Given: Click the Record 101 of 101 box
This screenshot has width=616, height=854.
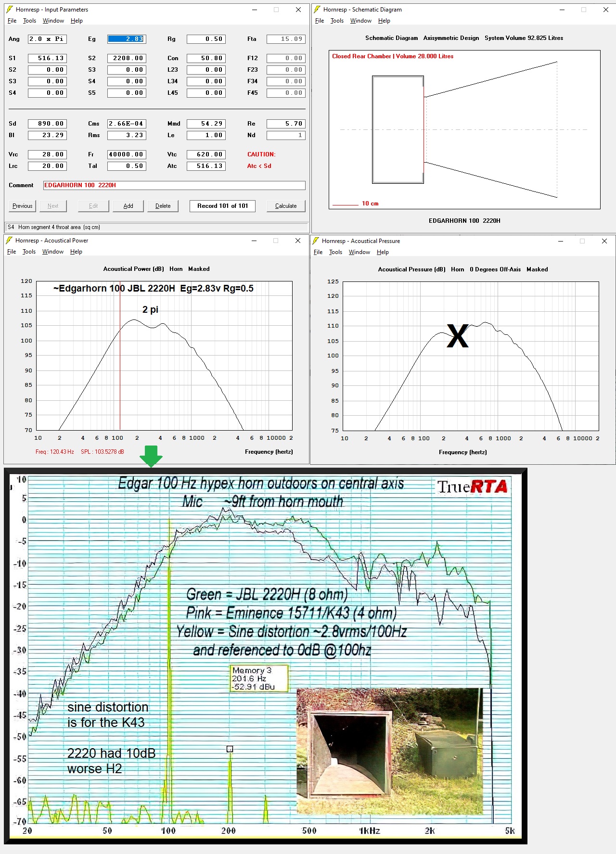Looking at the screenshot, I should (222, 206).
